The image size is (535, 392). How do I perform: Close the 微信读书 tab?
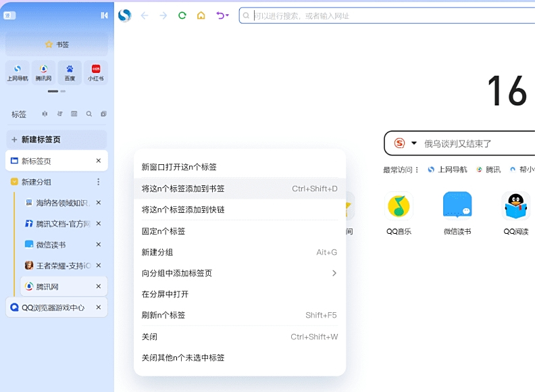98,244
